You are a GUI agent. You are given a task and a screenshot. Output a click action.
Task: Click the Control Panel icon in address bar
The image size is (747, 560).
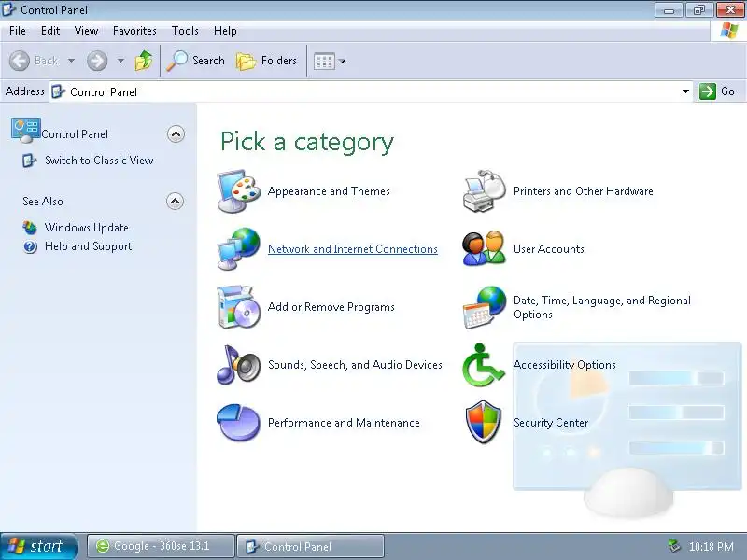[58, 91]
